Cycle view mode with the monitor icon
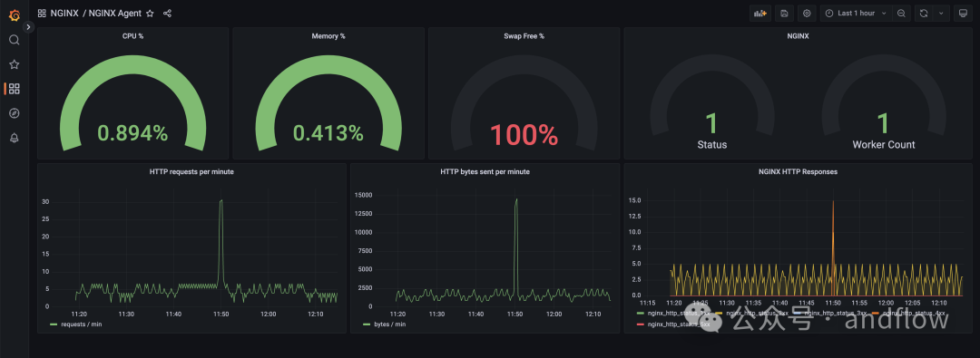This screenshot has height=358, width=980. [x=963, y=13]
